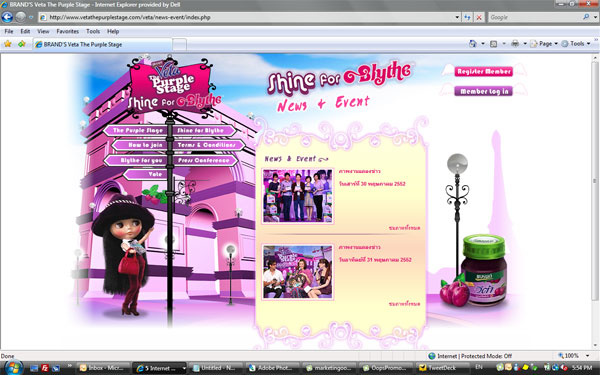Open the Blythe for you signpost link
Image resolution: width=600 pixels, height=375 pixels.
(136, 160)
